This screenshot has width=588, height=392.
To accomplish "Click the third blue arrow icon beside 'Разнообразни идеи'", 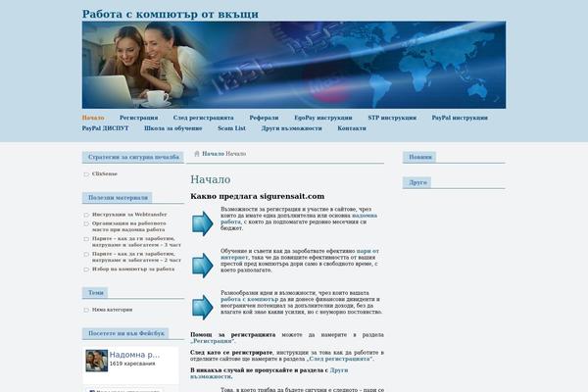I will point(203,307).
